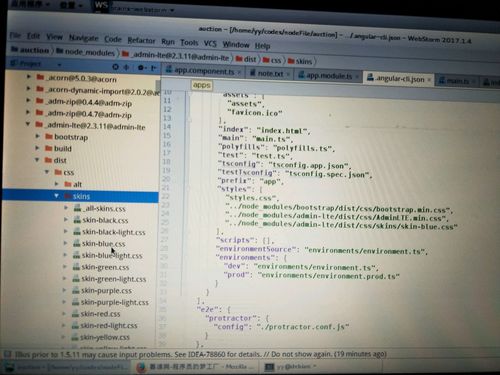Click the collapse all icon in Project panel

tap(126, 67)
